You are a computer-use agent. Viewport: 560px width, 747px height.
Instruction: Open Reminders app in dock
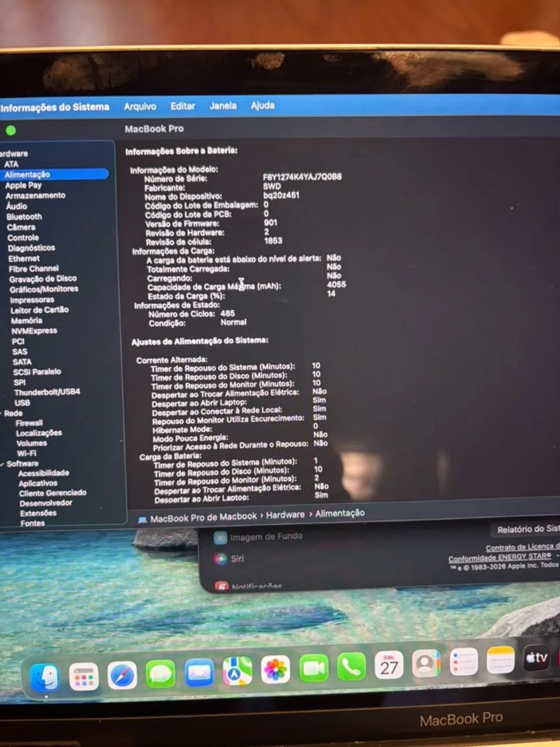(464, 662)
